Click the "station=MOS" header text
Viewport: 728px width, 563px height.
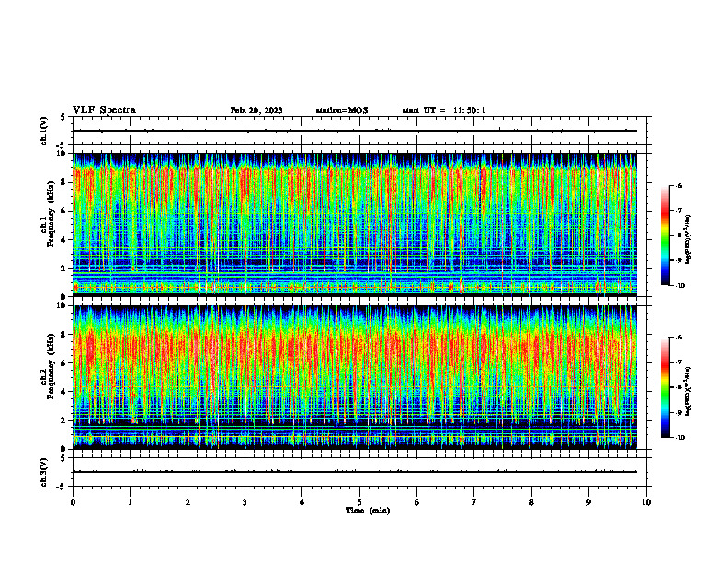342,110
